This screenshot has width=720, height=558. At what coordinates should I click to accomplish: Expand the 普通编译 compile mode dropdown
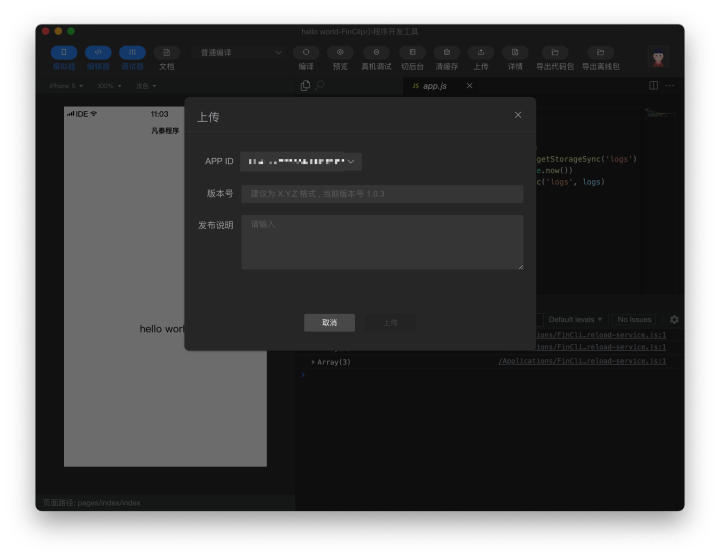(x=241, y=53)
